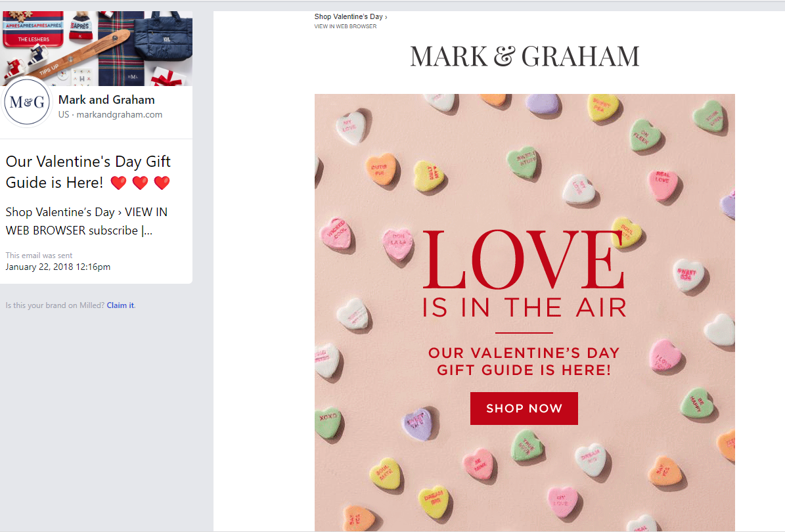Select the Mark & Graham wordmark logo
The image size is (785, 532).
[524, 56]
